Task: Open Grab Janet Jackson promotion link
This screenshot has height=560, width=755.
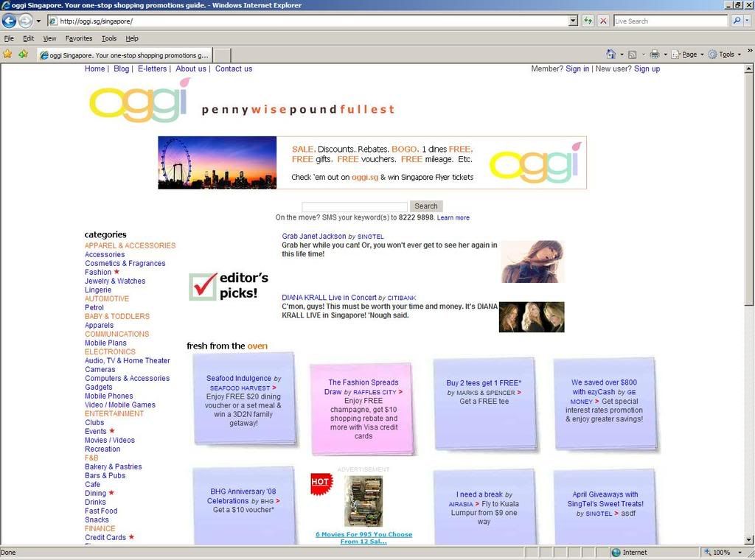Action: [314, 237]
